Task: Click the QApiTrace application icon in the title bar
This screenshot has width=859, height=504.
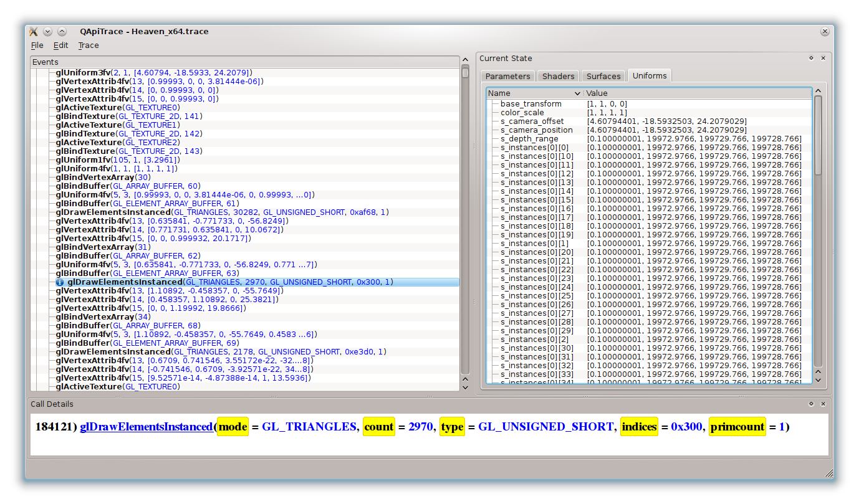Action: point(32,31)
